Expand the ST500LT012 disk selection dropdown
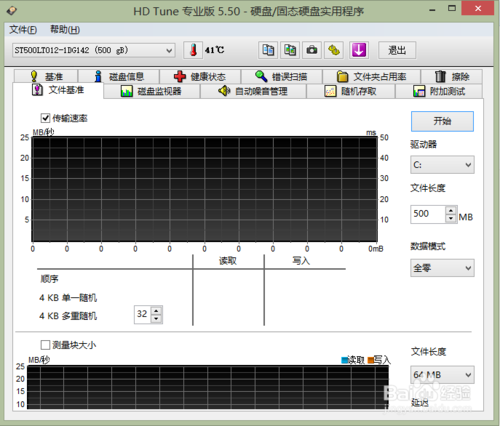Screen dimensions: 500x426 point(94,51)
